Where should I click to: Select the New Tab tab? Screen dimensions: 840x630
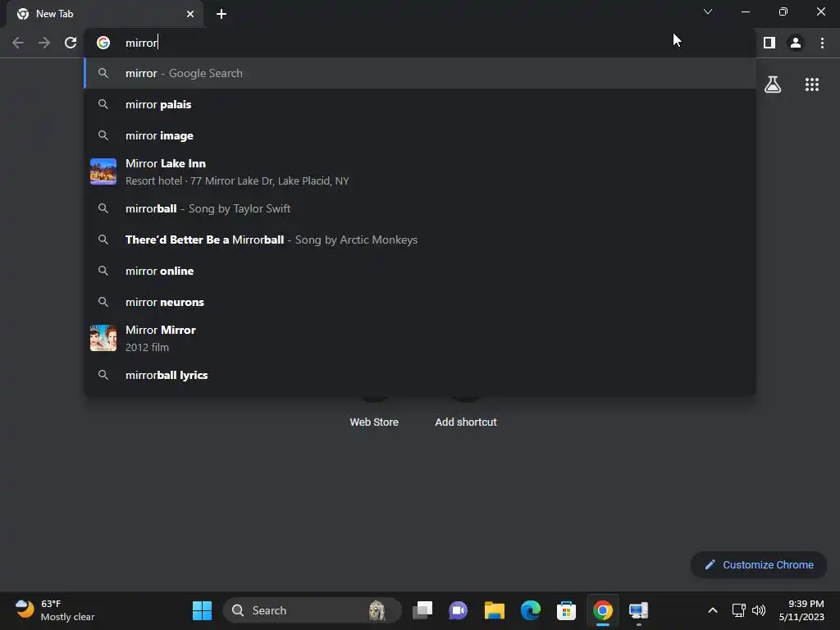105,14
